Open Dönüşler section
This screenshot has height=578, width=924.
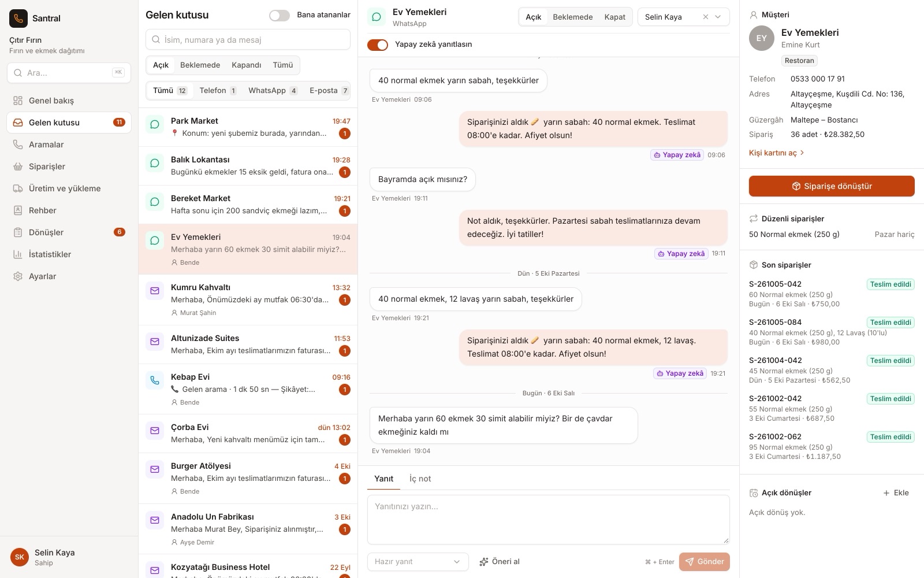coord(69,232)
